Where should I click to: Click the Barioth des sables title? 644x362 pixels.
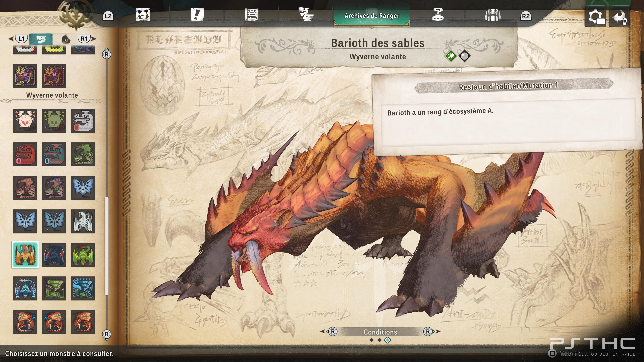pos(378,43)
